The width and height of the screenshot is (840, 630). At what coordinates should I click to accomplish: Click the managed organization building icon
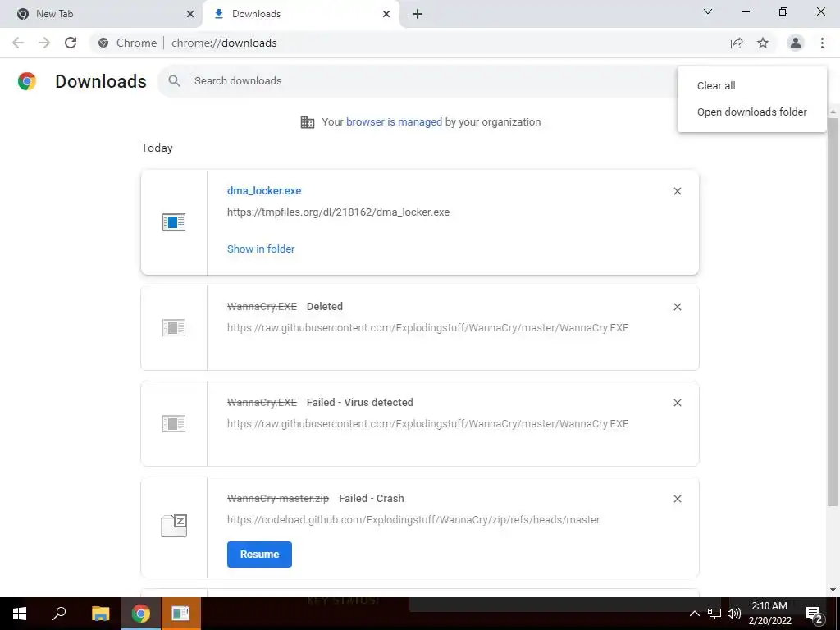(x=308, y=122)
